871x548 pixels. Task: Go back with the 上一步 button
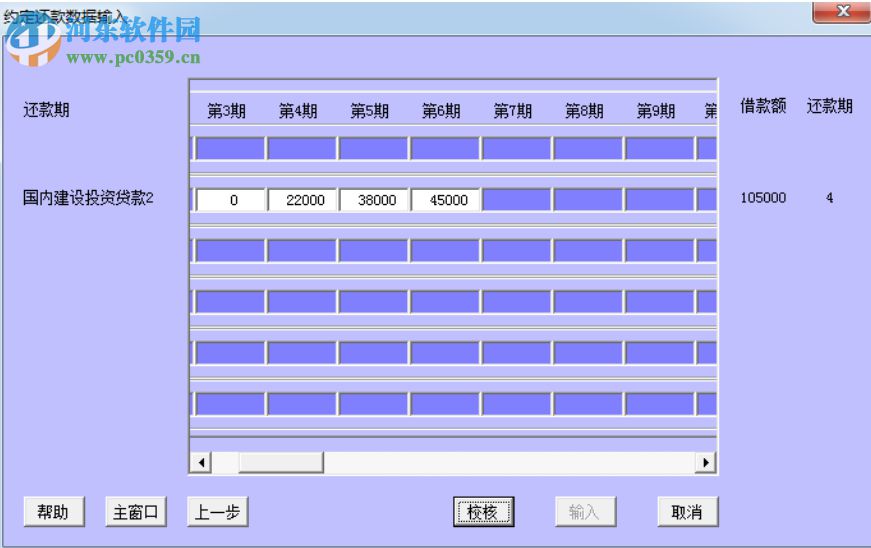tap(217, 511)
